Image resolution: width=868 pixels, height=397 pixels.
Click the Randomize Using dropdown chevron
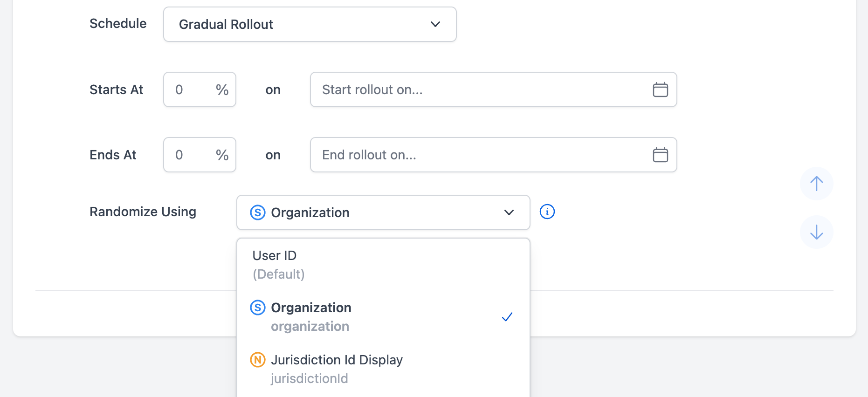509,212
